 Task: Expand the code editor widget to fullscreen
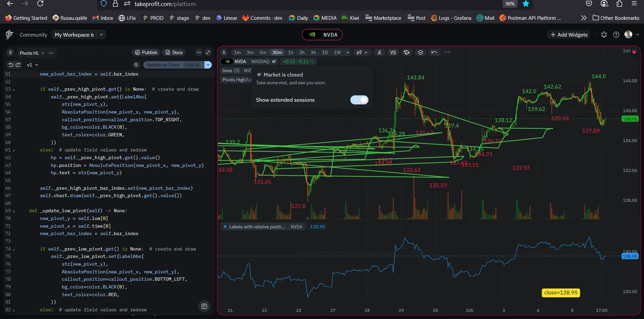point(208,52)
